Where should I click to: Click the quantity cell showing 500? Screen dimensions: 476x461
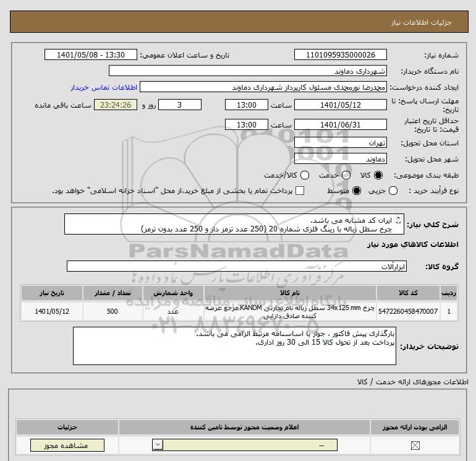tap(113, 311)
